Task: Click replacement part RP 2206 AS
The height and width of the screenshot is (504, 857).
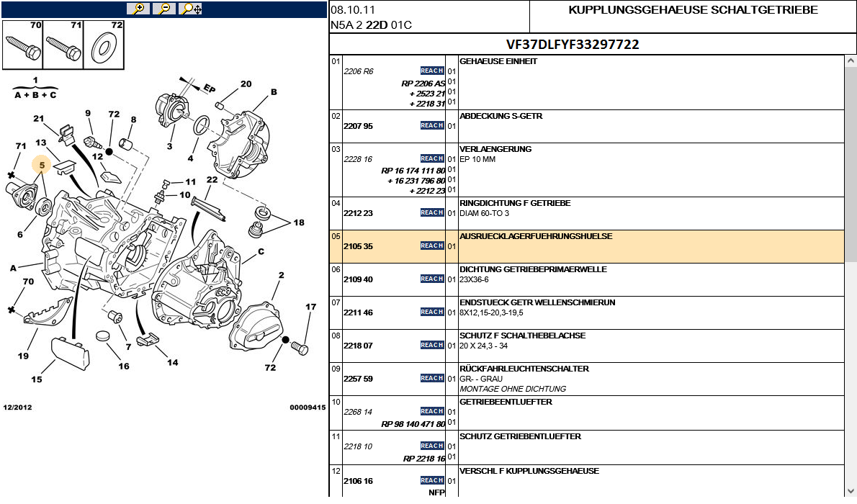Action: click(x=423, y=84)
